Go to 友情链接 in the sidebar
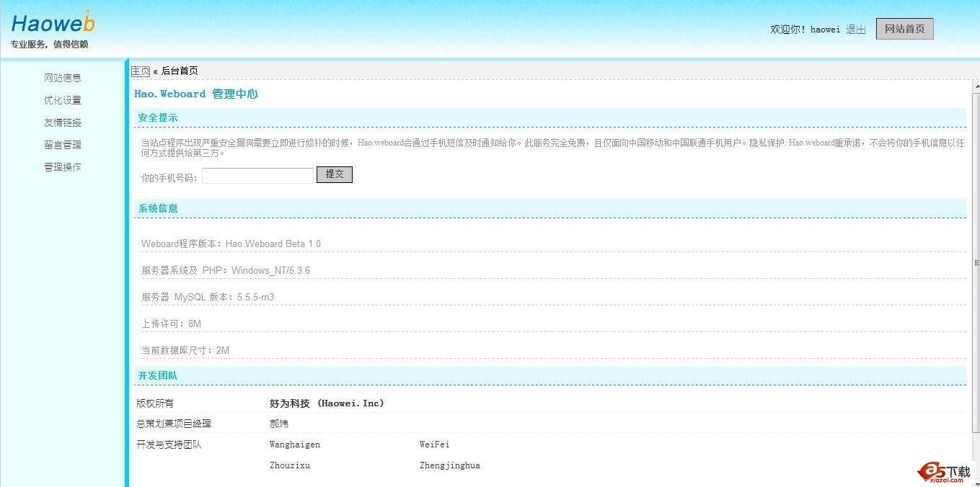The width and height of the screenshot is (980, 487). [63, 122]
